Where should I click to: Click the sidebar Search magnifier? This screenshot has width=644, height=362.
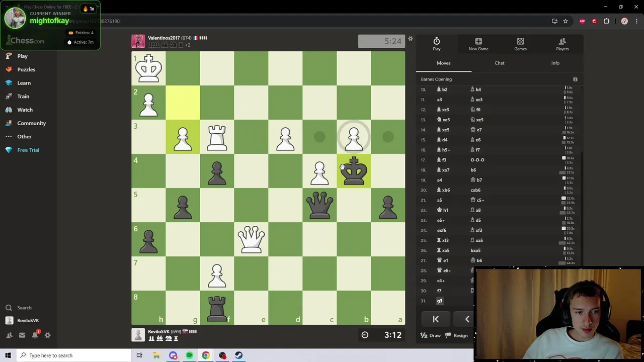pyautogui.click(x=9, y=308)
